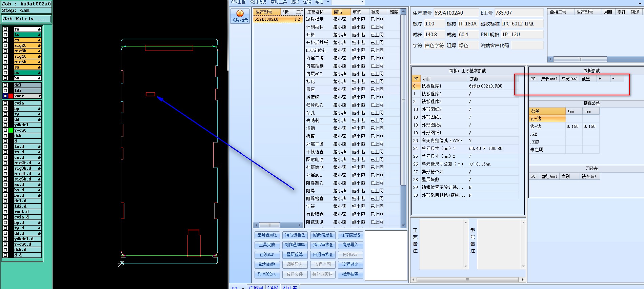Viewport: 644px width, 289px height.
Task: Click the edit hand icon on to.d layer
Action: [x=39, y=147]
